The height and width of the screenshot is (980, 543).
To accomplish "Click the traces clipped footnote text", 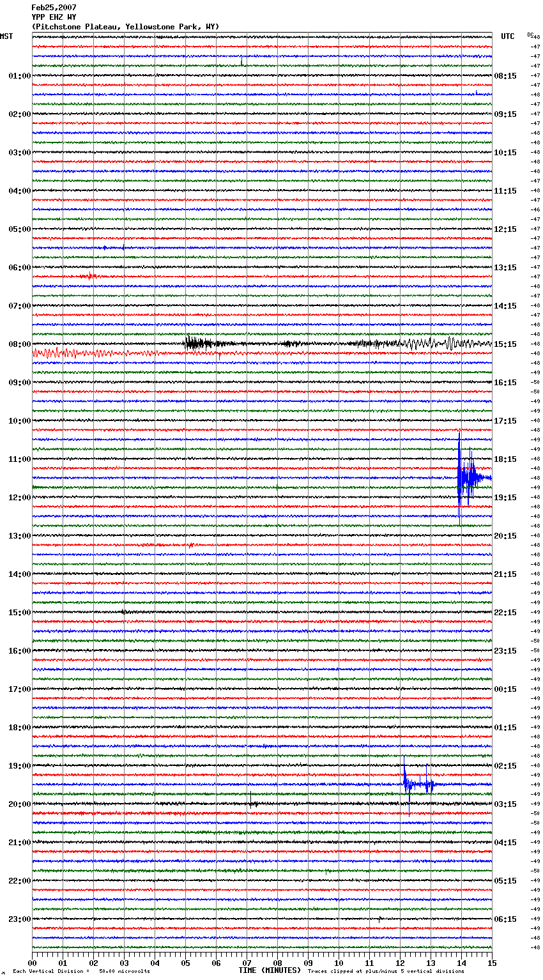I will click(386, 971).
